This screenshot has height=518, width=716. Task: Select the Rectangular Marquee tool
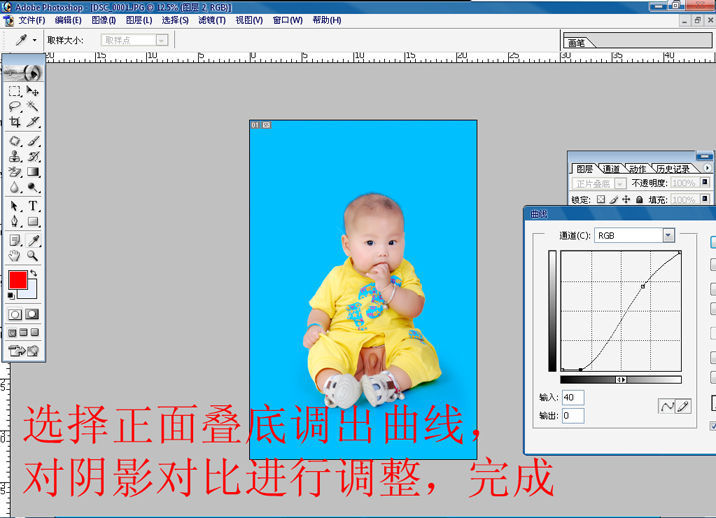15,91
